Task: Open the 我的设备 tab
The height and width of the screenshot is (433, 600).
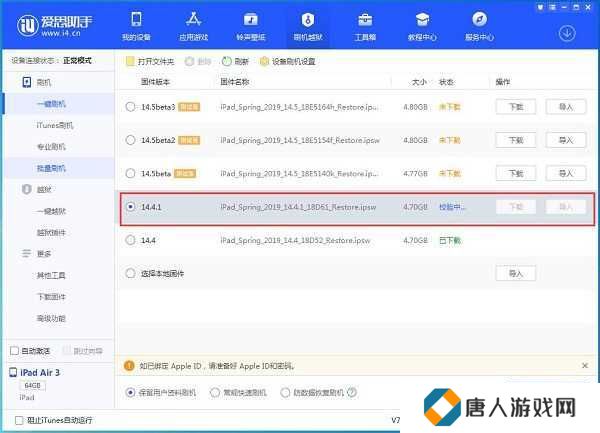Action: [x=136, y=26]
